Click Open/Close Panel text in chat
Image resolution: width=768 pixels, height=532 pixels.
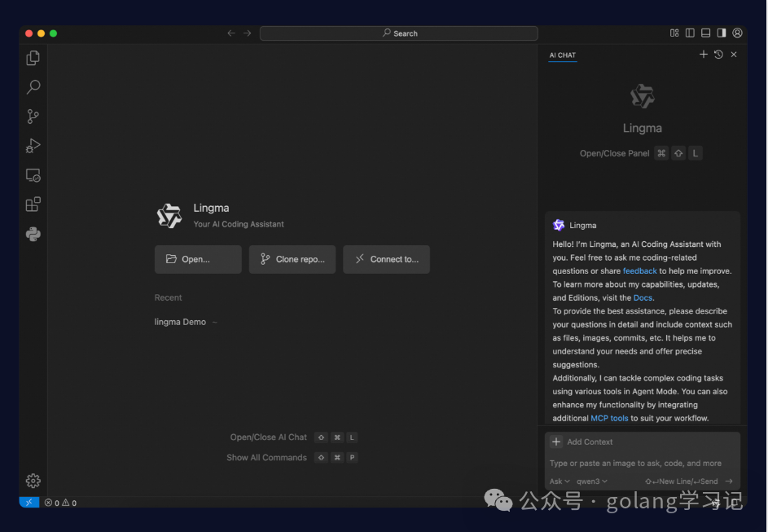coord(615,153)
